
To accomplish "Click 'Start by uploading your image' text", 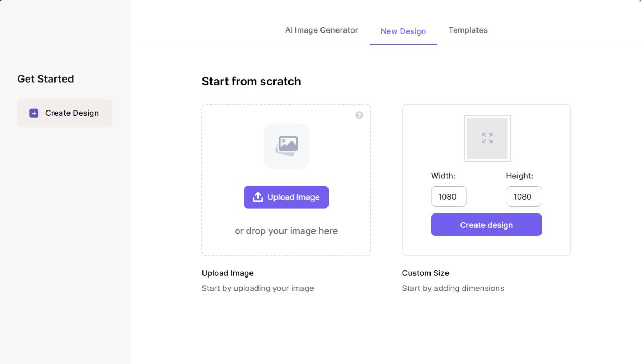I will [x=257, y=288].
